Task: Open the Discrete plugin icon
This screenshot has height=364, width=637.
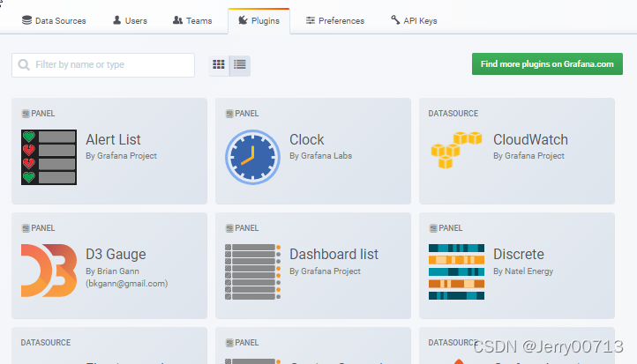Action: [456, 271]
